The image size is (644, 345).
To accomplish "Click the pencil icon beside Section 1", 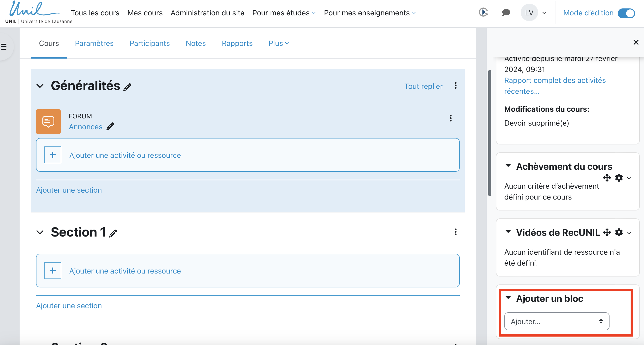I will [x=113, y=233].
